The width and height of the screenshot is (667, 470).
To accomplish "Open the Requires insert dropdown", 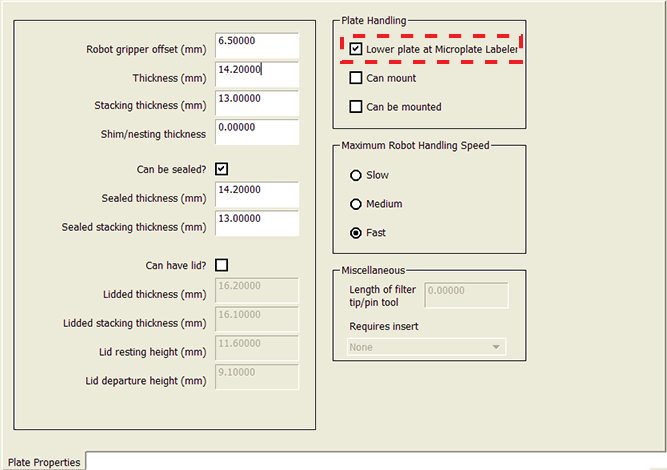I will (x=426, y=347).
